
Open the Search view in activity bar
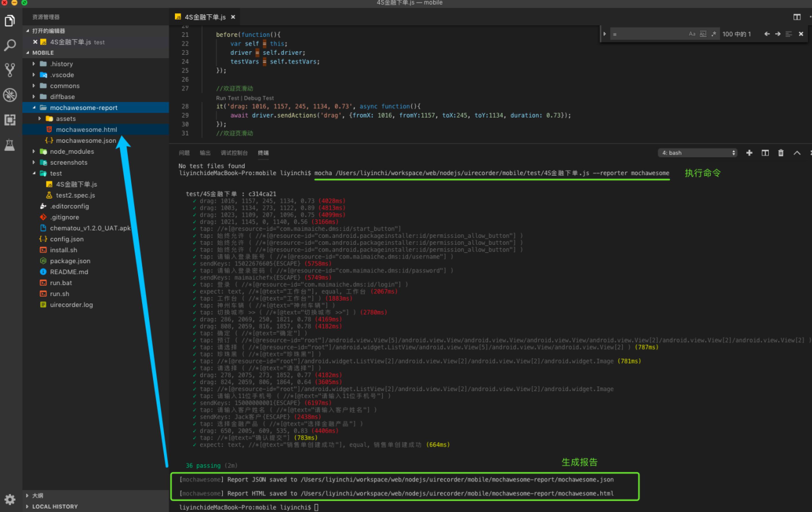[10, 45]
